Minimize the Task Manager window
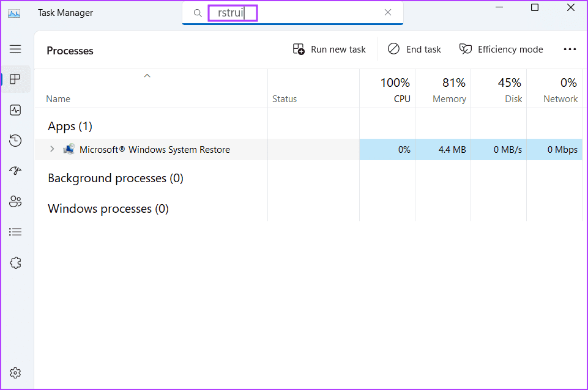Viewport: 588px width, 390px height. pyautogui.click(x=499, y=7)
